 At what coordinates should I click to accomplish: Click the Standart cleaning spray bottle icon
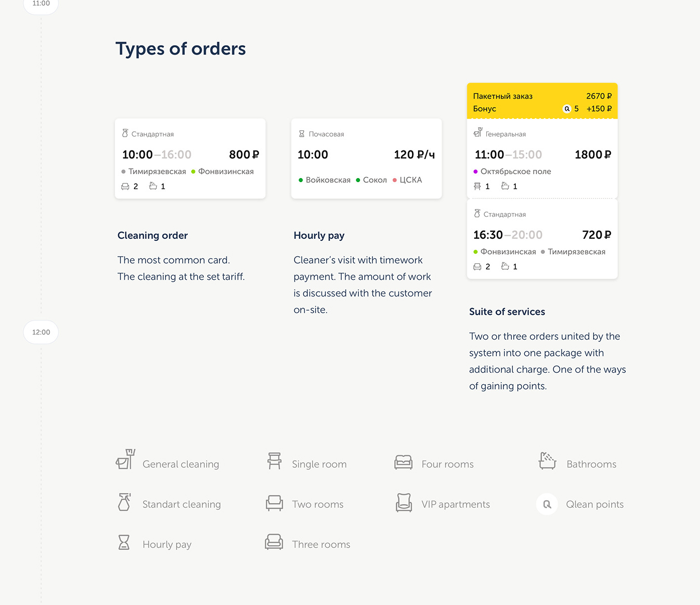click(124, 502)
